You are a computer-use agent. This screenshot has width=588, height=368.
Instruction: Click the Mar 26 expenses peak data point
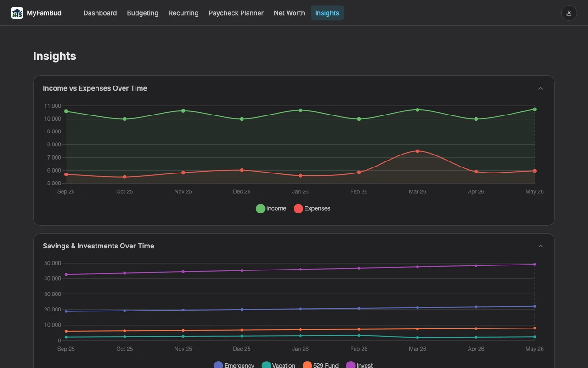(418, 151)
